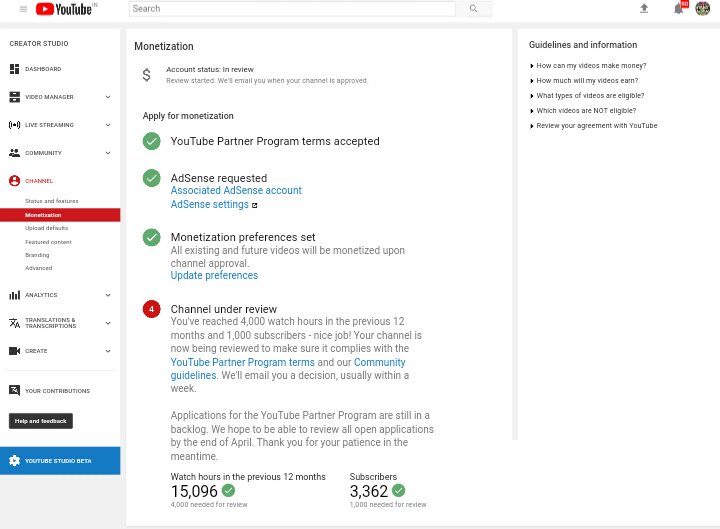Screen dimensions: 720x529
Task: Focus the Search input field
Action: coord(292,8)
